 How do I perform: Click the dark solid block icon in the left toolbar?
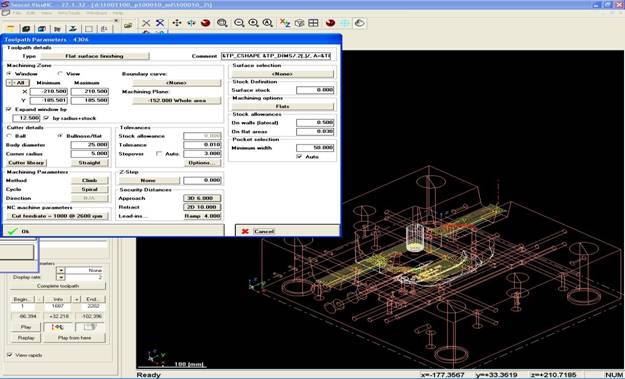pos(26,29)
